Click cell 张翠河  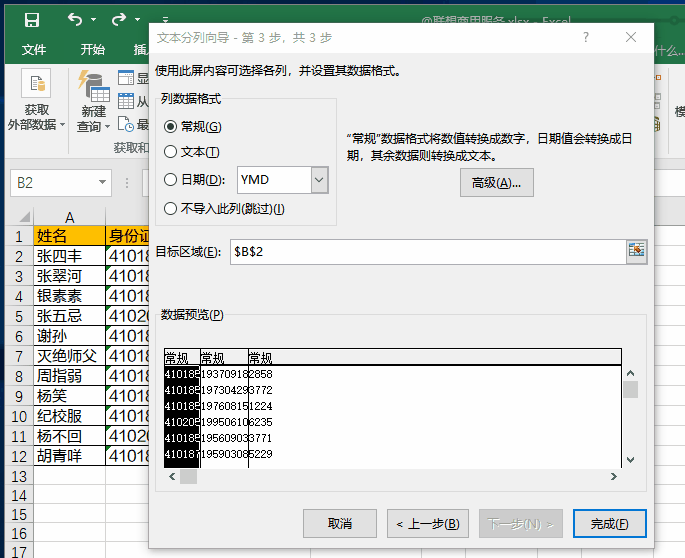click(x=69, y=276)
